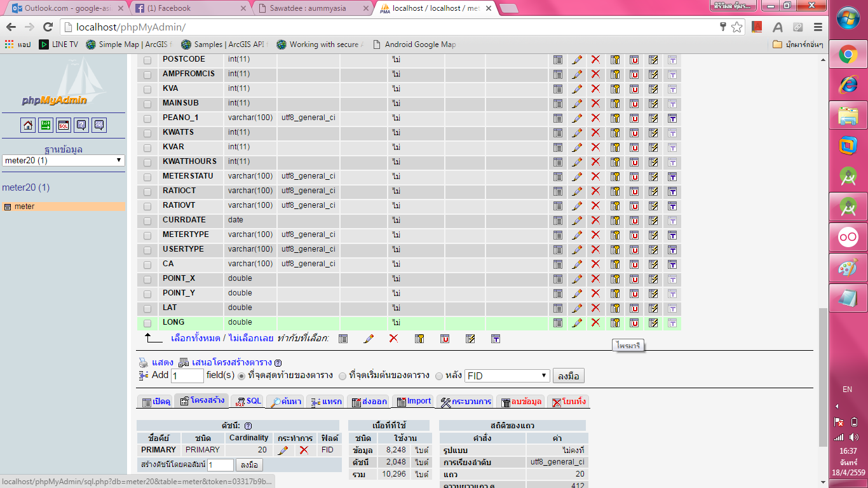Browse distinct values icon for KVAR row
This screenshot has height=488, width=868.
[558, 147]
